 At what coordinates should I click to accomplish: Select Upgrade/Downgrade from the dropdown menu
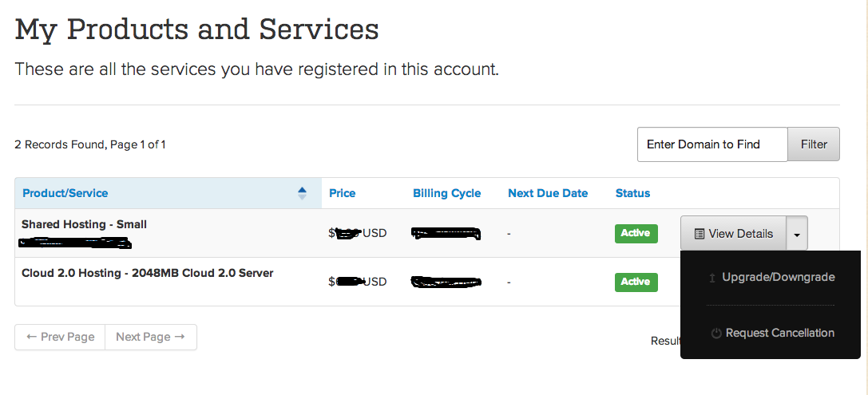click(x=778, y=278)
